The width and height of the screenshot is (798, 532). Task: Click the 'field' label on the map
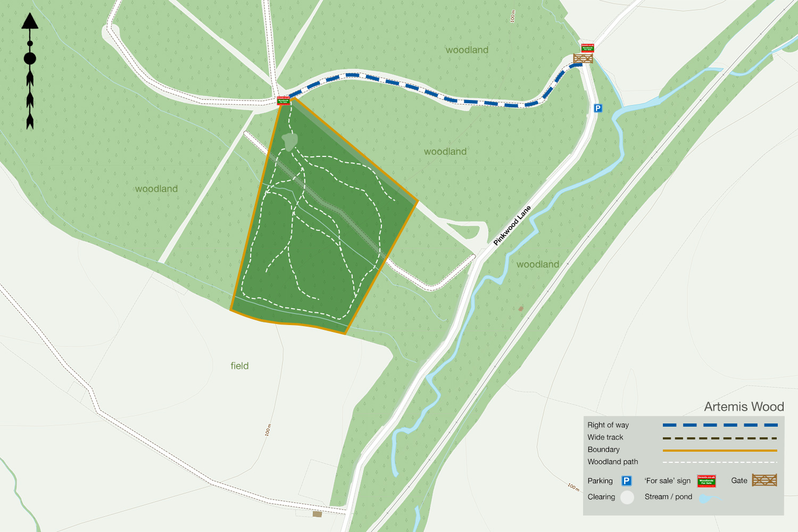click(x=239, y=365)
